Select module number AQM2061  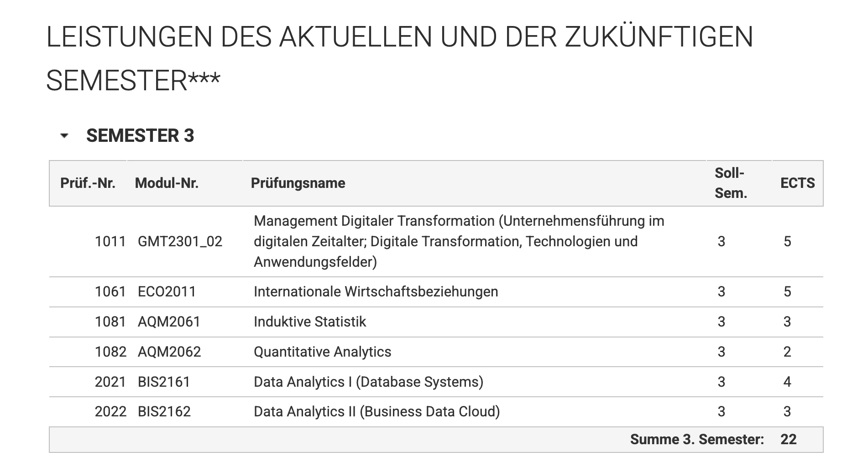click(x=169, y=322)
